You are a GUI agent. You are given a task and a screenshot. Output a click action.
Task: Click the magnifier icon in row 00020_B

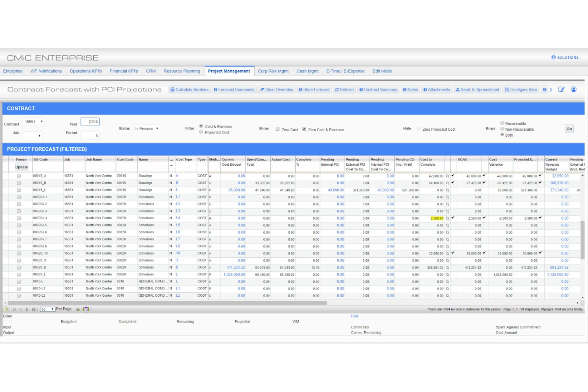pos(447,268)
